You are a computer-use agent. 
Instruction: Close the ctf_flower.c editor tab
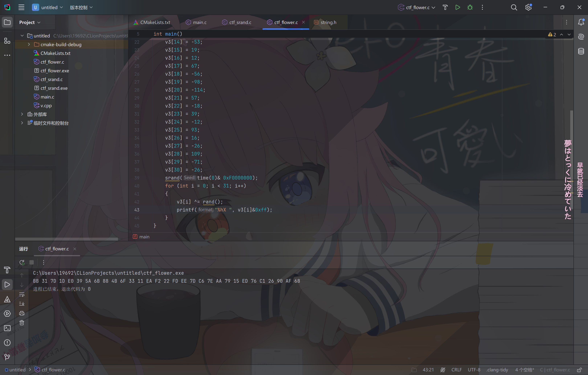click(303, 22)
